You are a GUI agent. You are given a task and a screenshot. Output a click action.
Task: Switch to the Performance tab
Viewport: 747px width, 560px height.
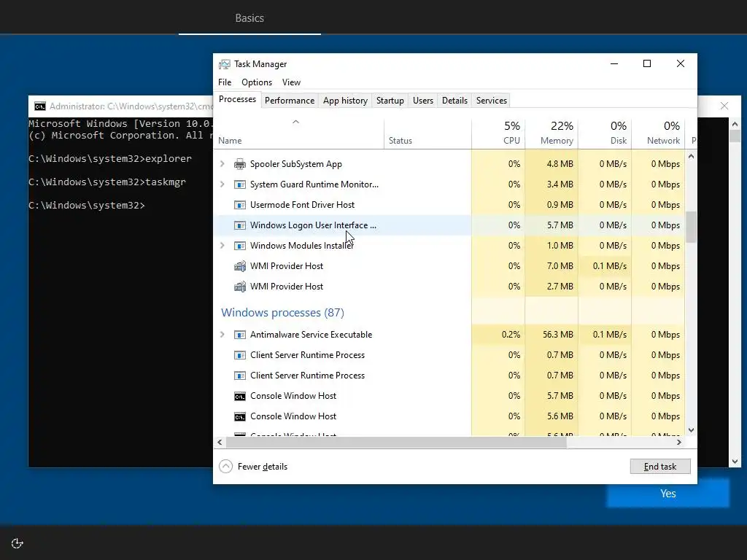290,101
